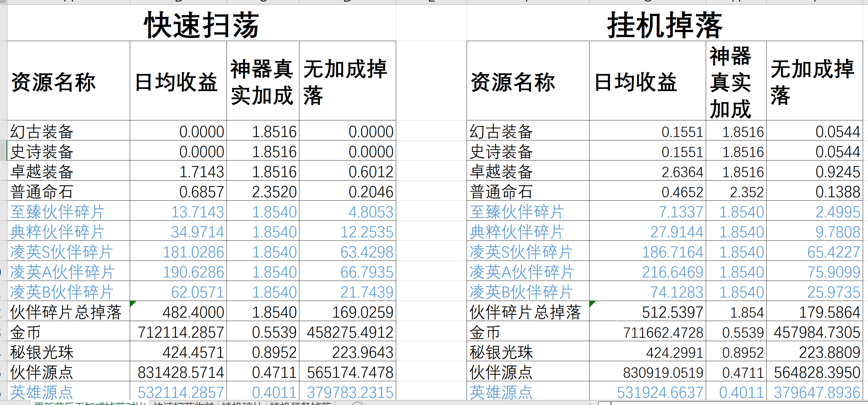Click the left 伙伴碎片总掉落 cell
The height and width of the screenshot is (405, 868).
pyautogui.click(x=68, y=312)
